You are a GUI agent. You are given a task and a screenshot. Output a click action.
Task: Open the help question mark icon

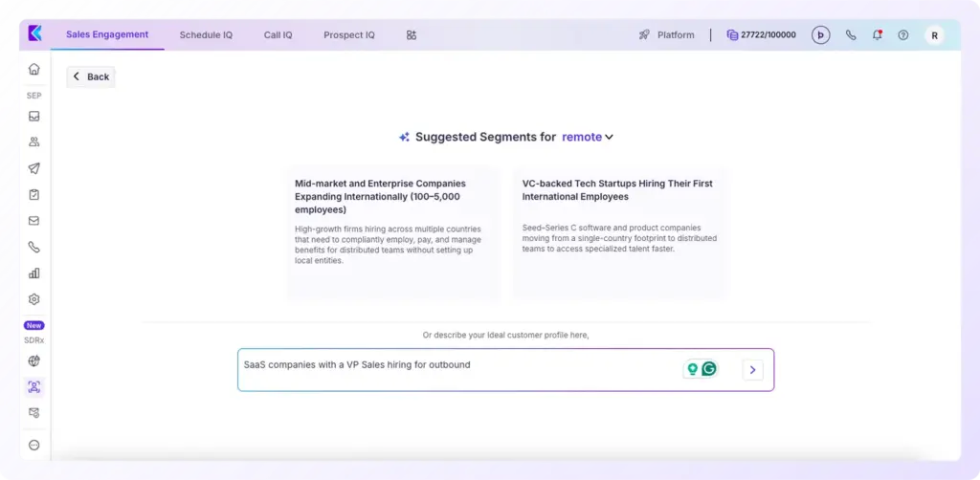[902, 35]
